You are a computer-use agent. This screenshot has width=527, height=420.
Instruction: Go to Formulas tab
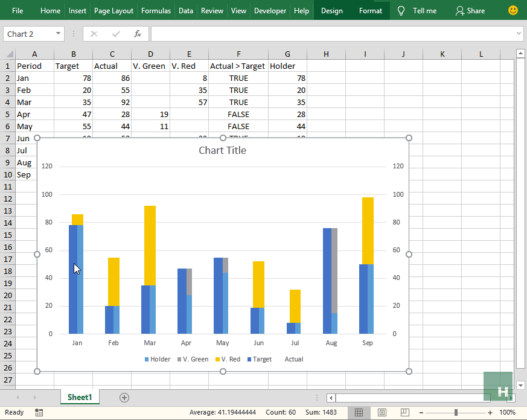[x=156, y=11]
